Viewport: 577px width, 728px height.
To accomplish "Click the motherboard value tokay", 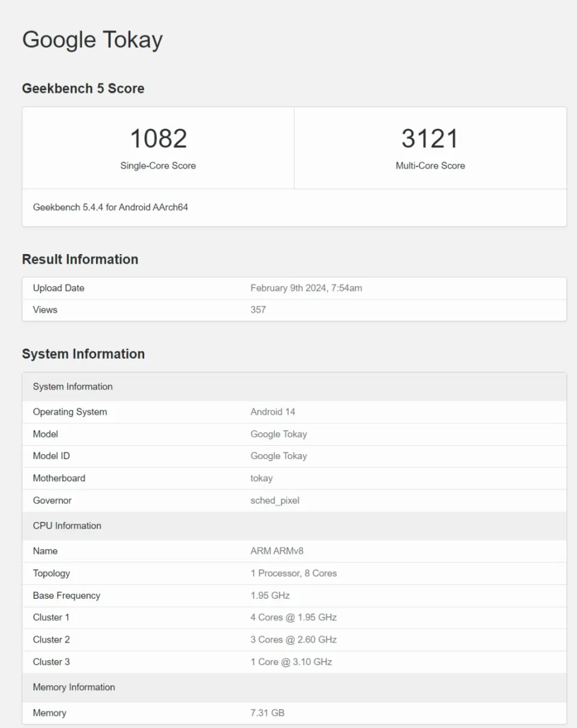I will coord(261,478).
